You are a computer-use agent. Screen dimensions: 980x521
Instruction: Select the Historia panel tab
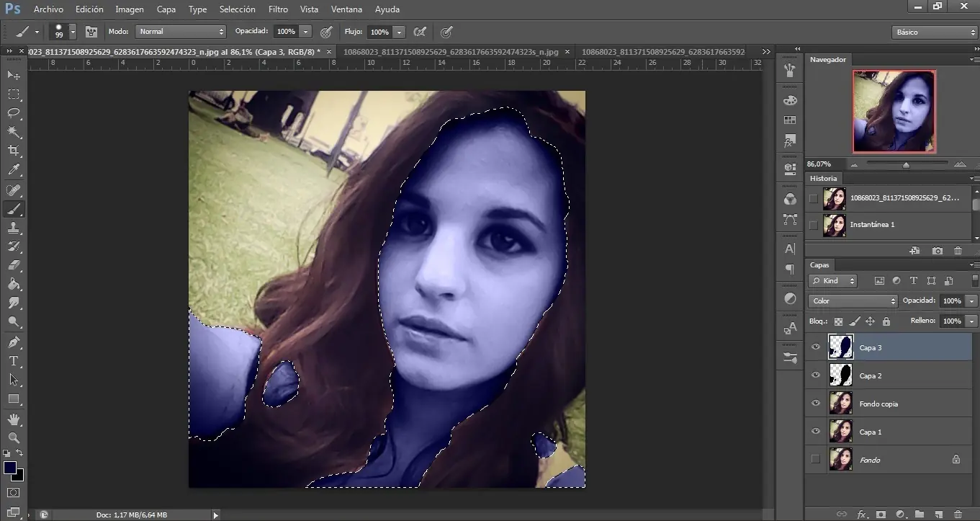tap(824, 178)
